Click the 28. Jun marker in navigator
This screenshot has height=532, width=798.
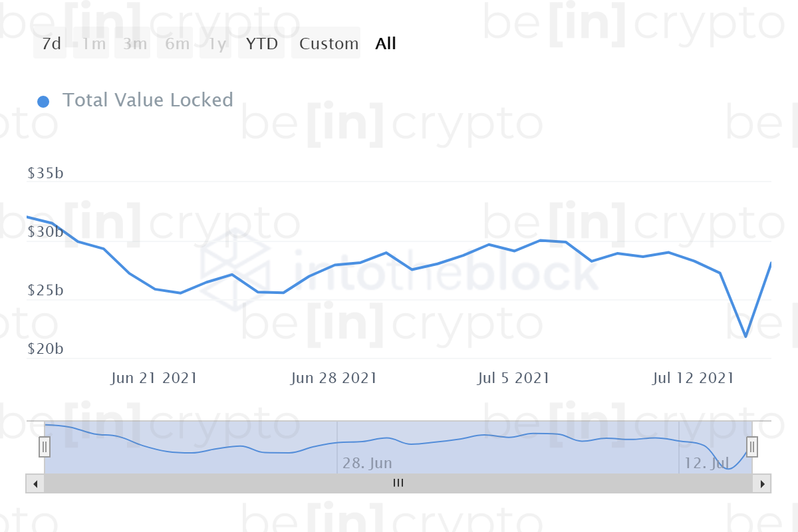pyautogui.click(x=367, y=463)
